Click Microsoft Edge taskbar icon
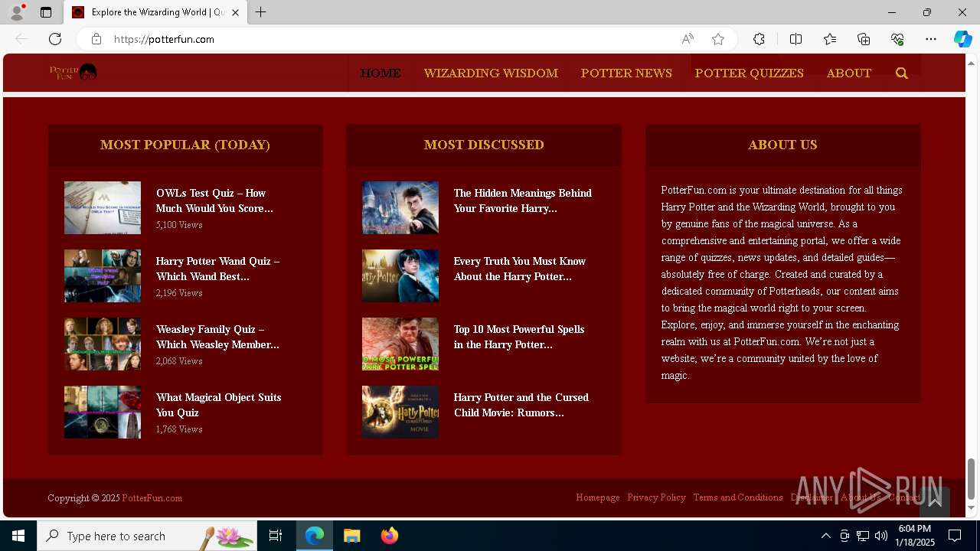Image resolution: width=980 pixels, height=551 pixels. click(x=315, y=536)
